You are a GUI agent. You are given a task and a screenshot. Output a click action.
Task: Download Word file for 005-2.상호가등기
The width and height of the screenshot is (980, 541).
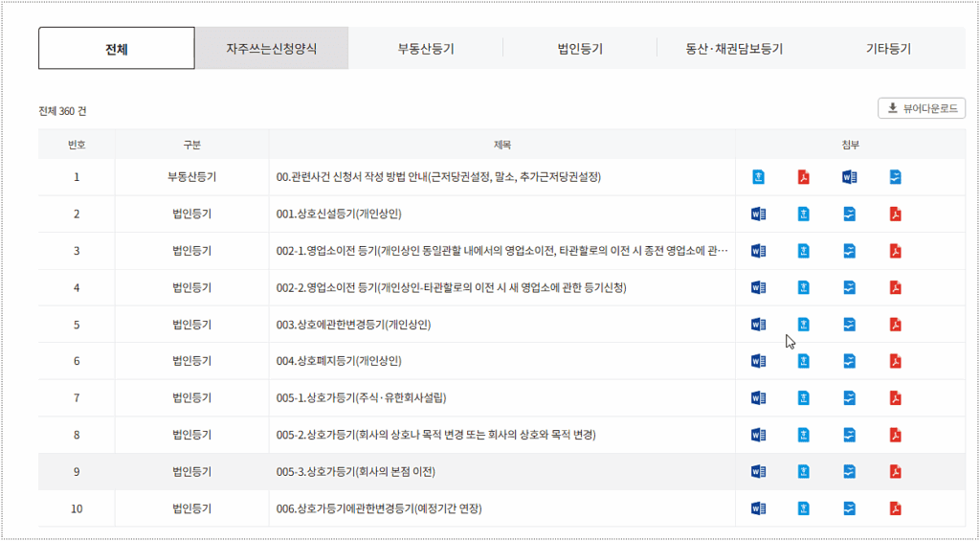pos(758,435)
